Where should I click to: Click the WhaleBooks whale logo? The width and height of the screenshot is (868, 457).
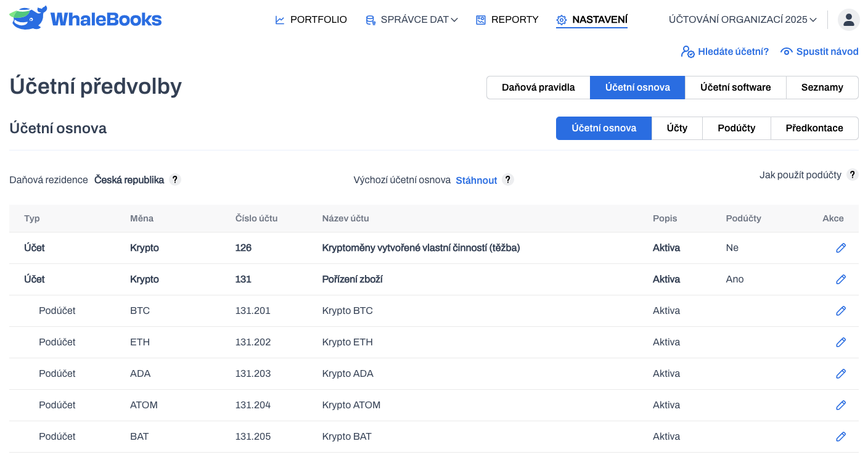point(86,19)
